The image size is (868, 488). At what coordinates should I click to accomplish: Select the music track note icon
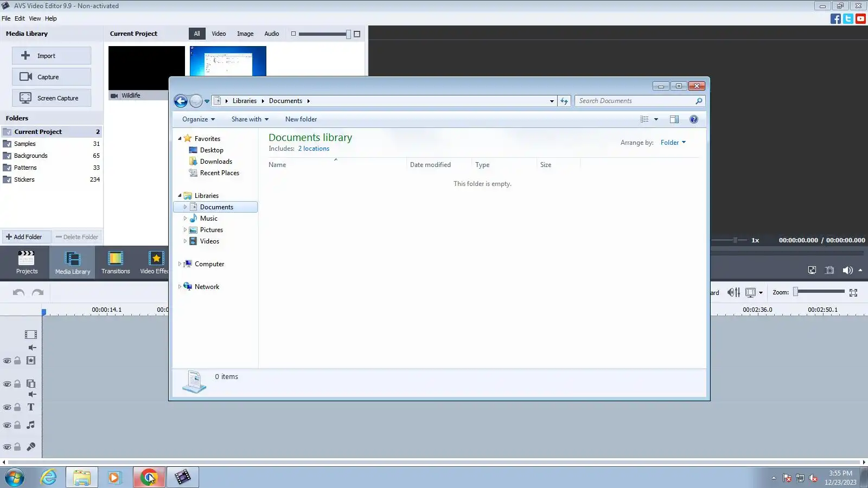click(x=31, y=425)
